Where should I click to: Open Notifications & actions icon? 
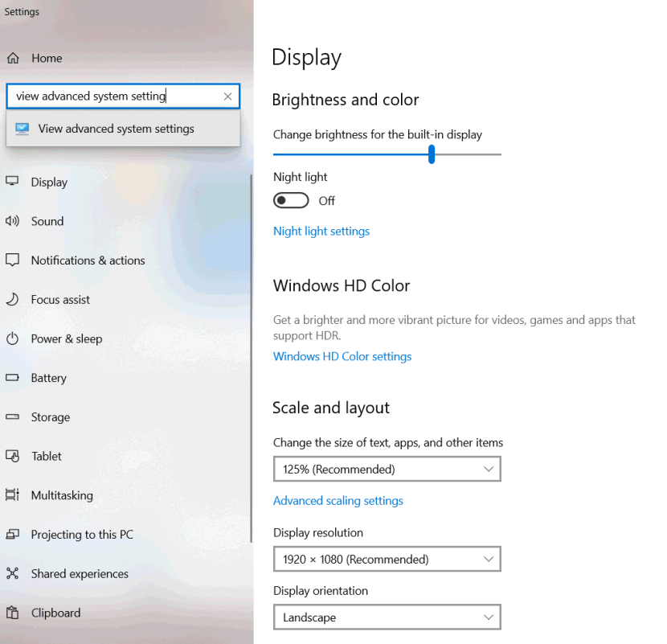(x=13, y=260)
